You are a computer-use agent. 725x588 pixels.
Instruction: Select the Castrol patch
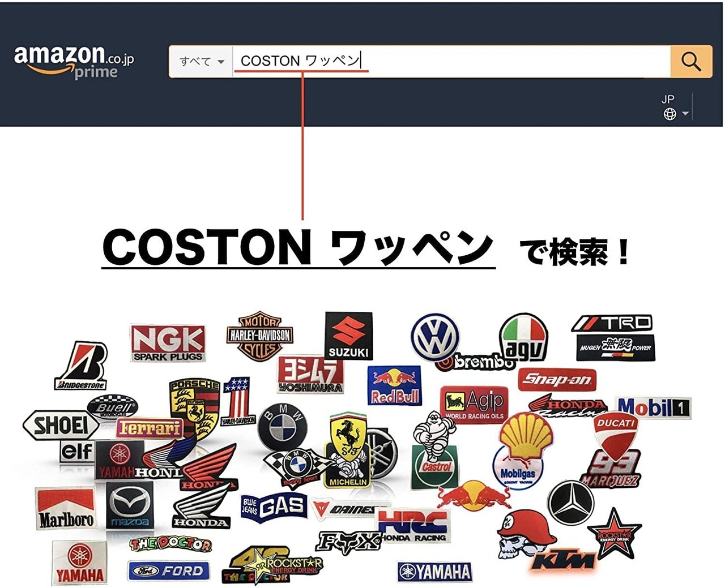[x=435, y=467]
